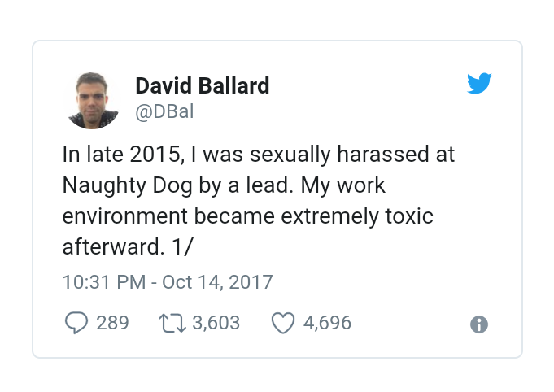This screenshot has height=392, width=554.
Task: Click the 1/ thread marker
Action: (x=182, y=246)
